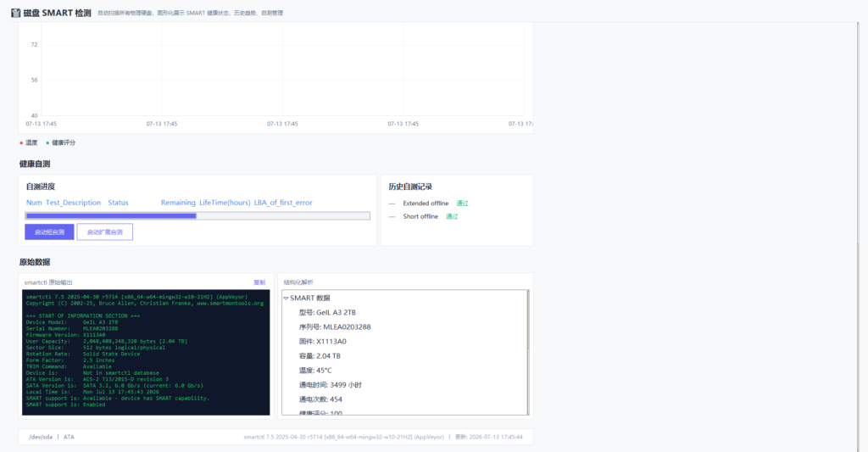Click the 结构化解析 panel label

[298, 282]
